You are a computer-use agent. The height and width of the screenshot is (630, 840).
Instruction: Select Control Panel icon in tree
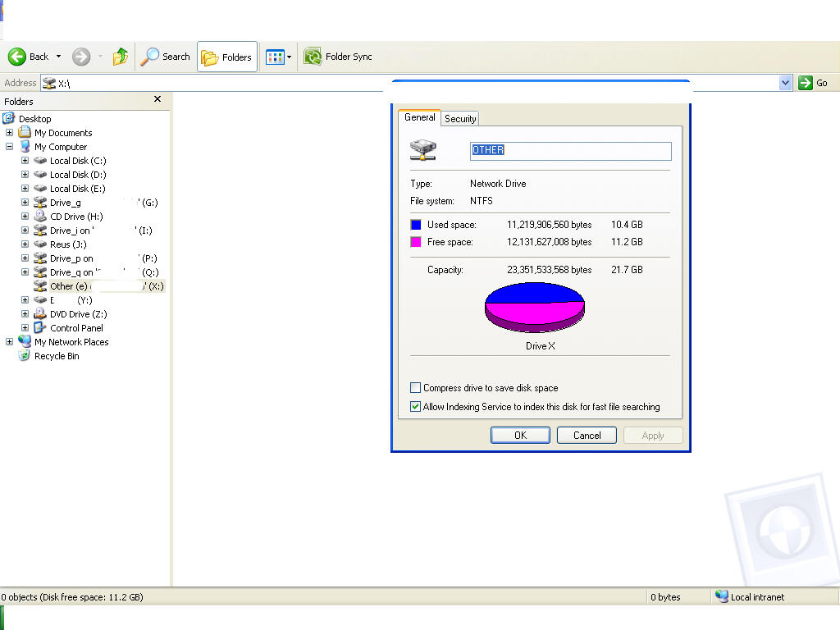click(40, 327)
